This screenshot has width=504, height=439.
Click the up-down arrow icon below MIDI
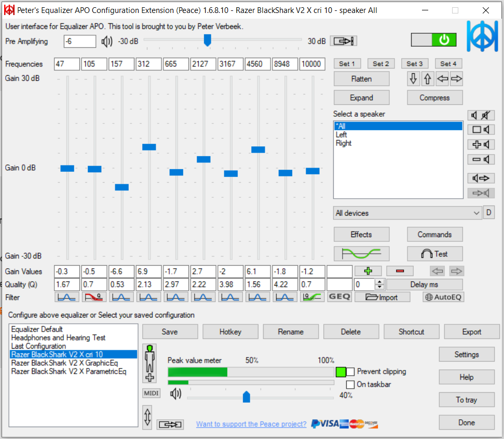(147, 417)
